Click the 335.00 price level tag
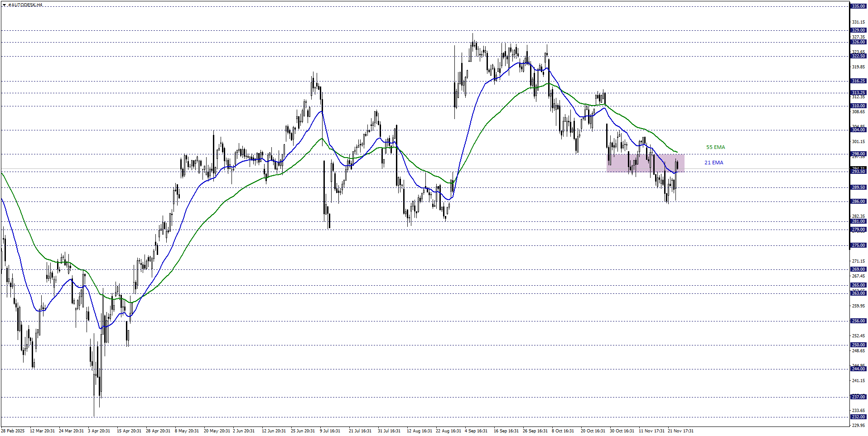This screenshot has width=868, height=436. tap(858, 6)
